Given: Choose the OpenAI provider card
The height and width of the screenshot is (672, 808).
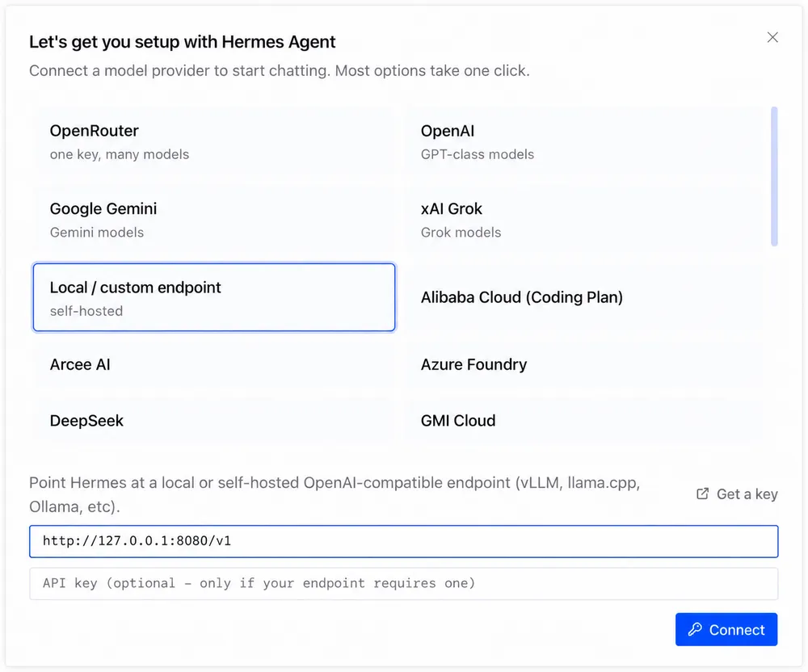Looking at the screenshot, I should pos(585,141).
